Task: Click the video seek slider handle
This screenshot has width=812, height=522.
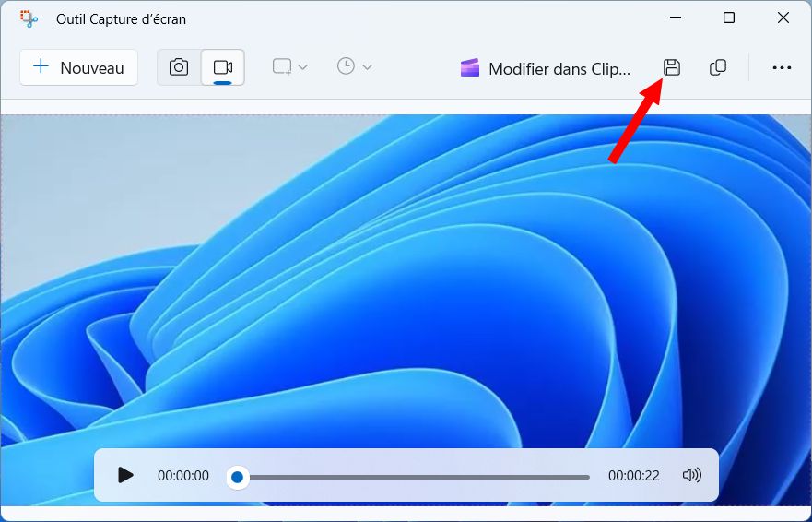Action: point(237,477)
